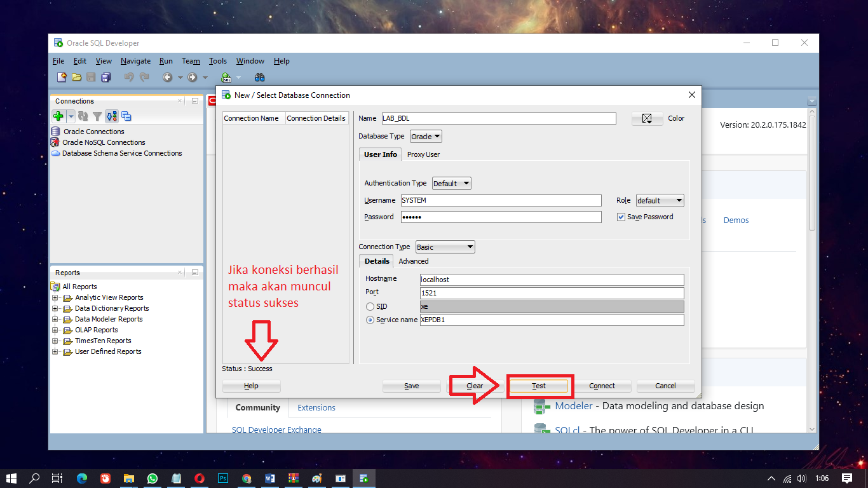This screenshot has height=488, width=868.
Task: Click the Test button
Action: click(539, 386)
